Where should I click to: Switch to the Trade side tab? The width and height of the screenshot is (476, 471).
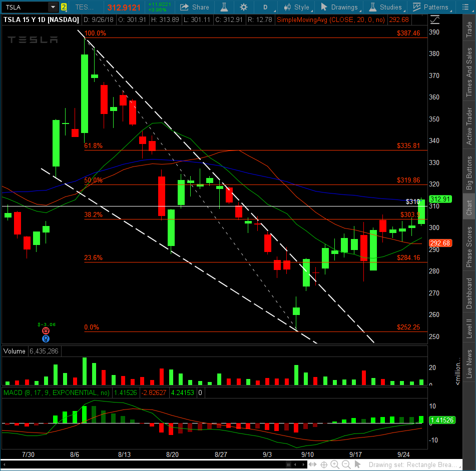point(469,29)
